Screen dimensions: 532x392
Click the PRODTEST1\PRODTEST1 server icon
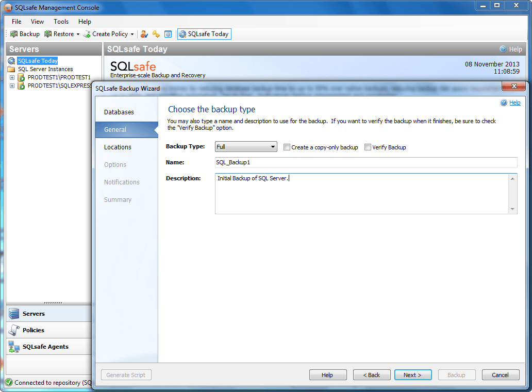tap(21, 77)
